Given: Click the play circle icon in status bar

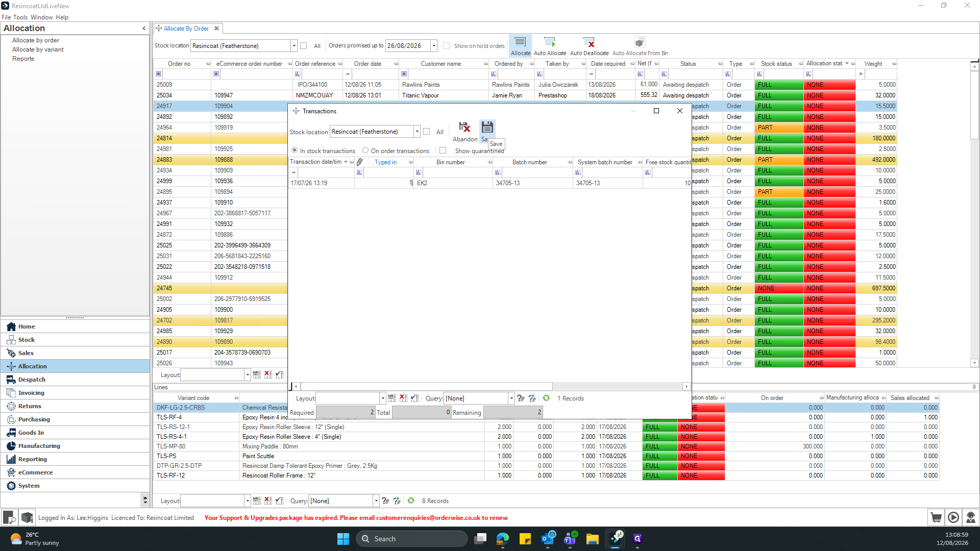Looking at the screenshot, I should (953, 517).
